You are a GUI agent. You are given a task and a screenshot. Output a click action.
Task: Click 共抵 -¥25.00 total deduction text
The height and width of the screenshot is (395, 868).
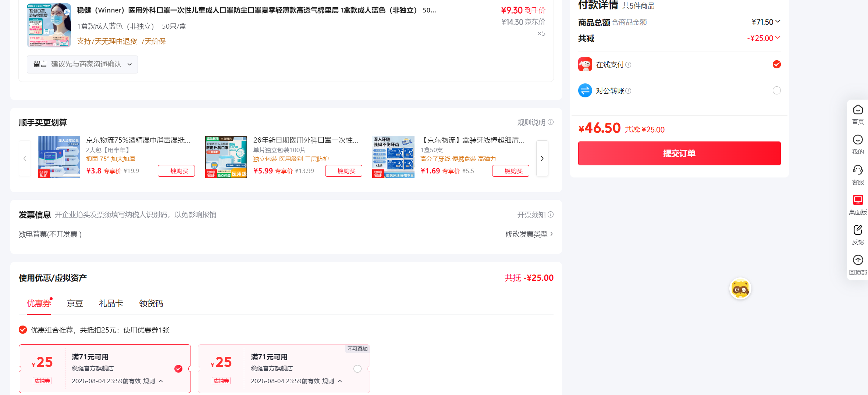(529, 278)
